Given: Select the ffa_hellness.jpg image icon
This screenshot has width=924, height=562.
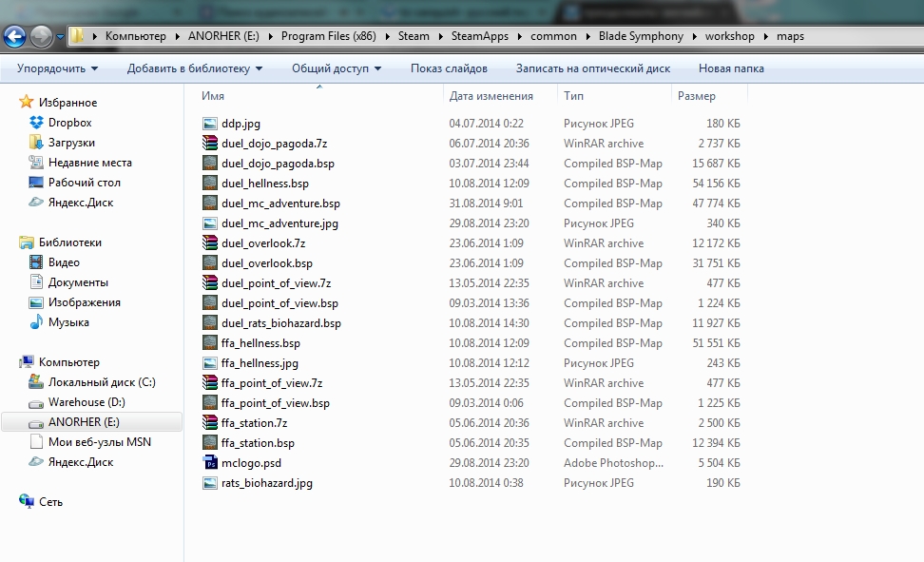Looking at the screenshot, I should (x=210, y=363).
